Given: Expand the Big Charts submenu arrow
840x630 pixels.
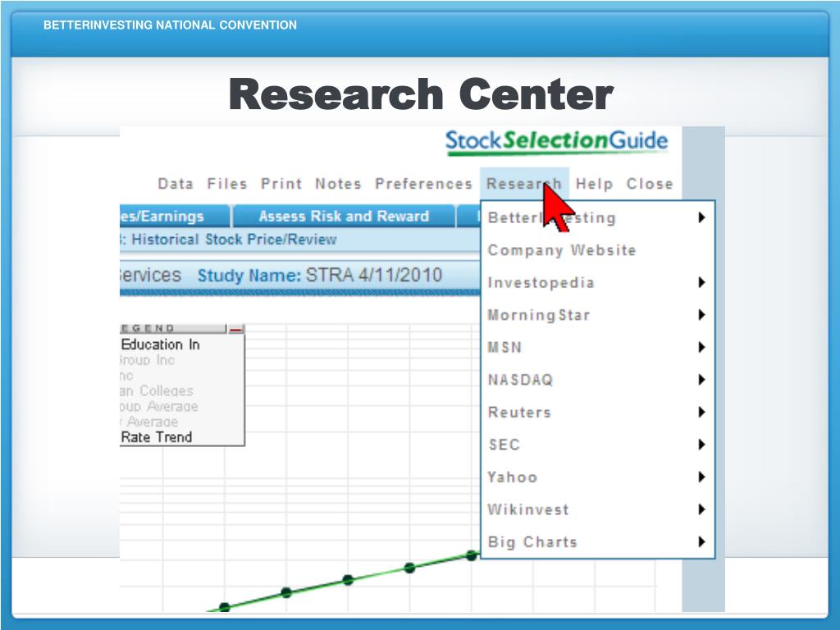Looking at the screenshot, I should point(701,542).
